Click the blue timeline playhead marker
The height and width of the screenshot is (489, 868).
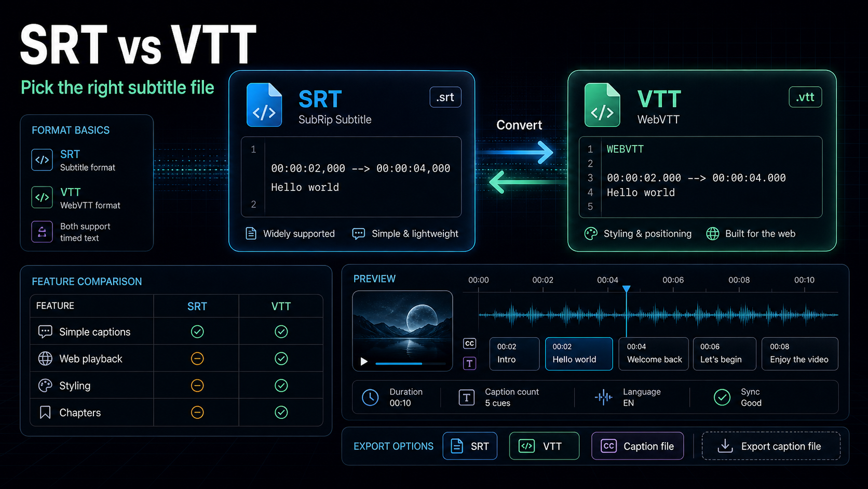(627, 289)
